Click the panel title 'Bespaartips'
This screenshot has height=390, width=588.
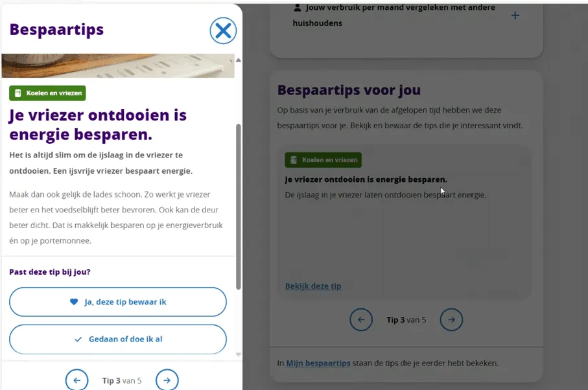56,30
